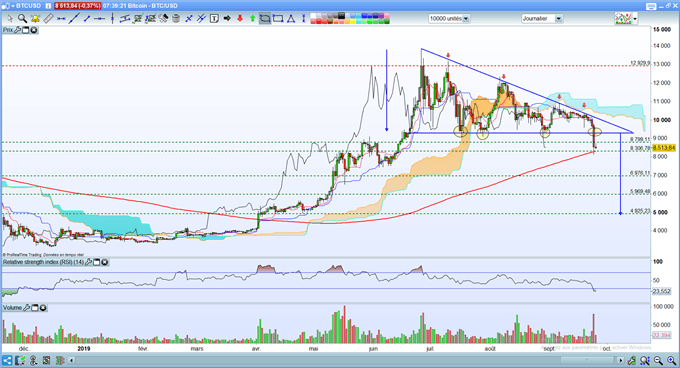
Task: Click the share icon in bottom bar
Action: 7,360
